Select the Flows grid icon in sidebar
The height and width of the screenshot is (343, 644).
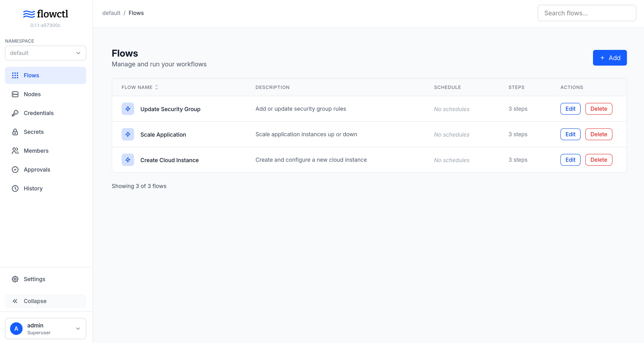click(15, 75)
